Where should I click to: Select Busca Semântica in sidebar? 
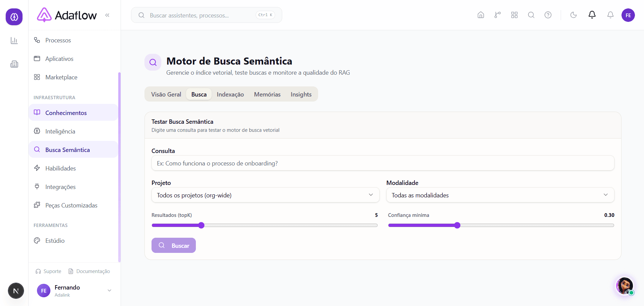(x=73, y=150)
